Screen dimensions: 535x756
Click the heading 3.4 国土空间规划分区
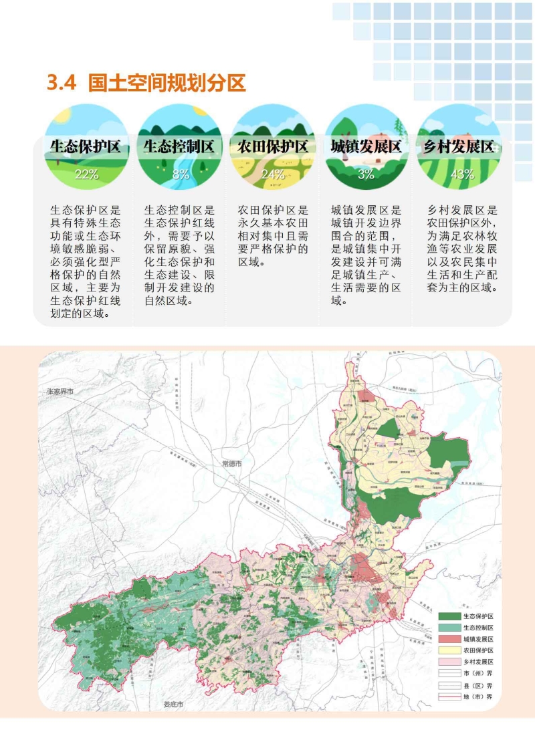tap(146, 82)
